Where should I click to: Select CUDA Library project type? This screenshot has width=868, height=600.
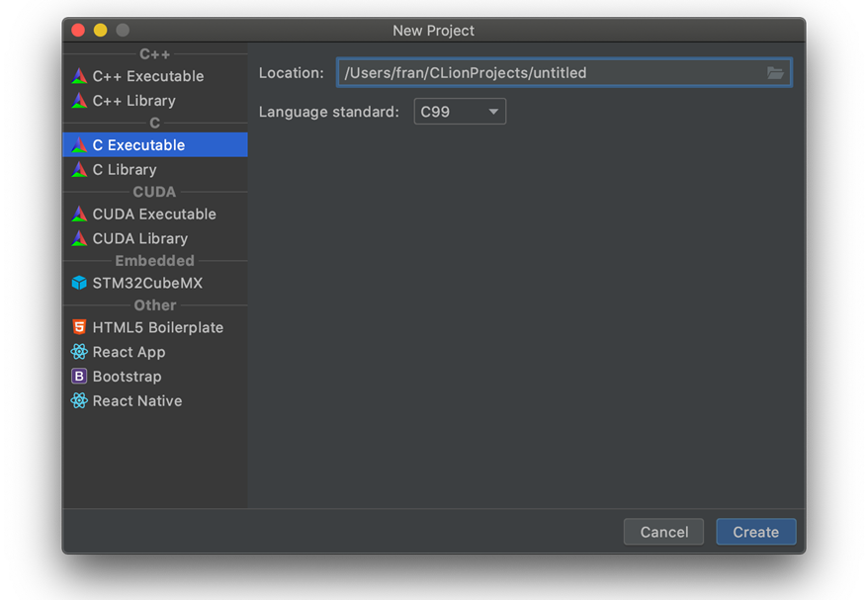[155, 238]
